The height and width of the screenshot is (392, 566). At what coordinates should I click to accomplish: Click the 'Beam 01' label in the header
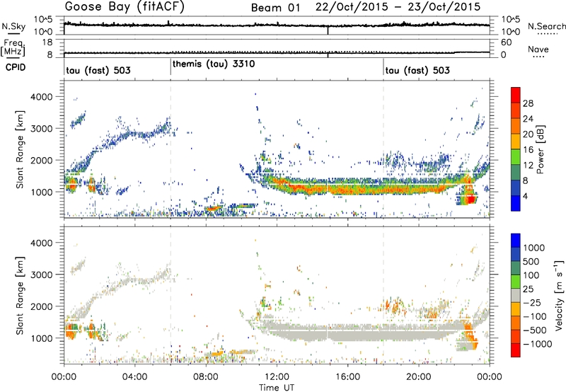(275, 8)
